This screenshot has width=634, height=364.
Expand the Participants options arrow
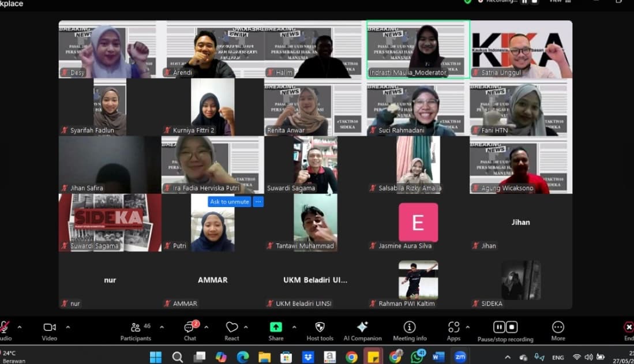coord(162,327)
